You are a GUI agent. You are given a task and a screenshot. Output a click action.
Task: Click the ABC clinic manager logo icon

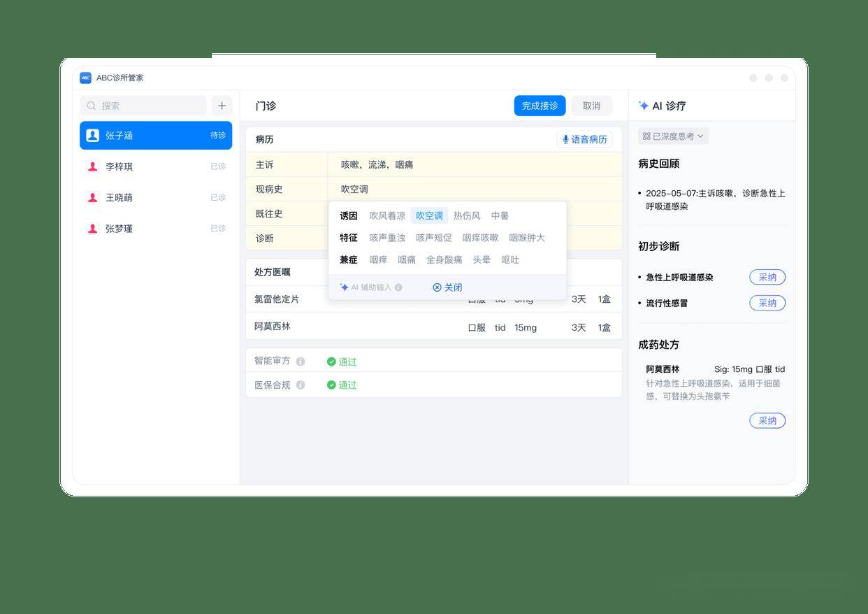[x=85, y=78]
